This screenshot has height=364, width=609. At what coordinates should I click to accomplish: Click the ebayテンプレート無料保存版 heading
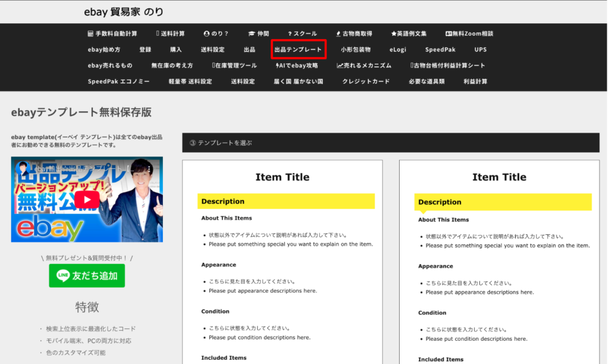tap(81, 112)
